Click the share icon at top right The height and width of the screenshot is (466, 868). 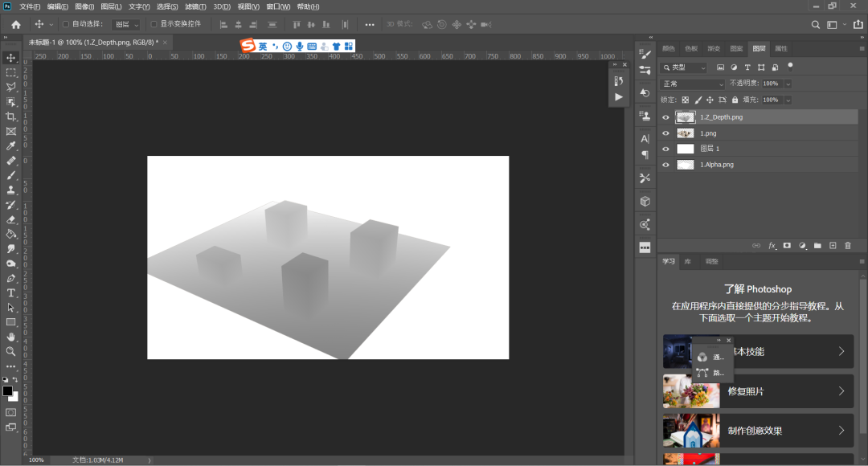(x=858, y=24)
